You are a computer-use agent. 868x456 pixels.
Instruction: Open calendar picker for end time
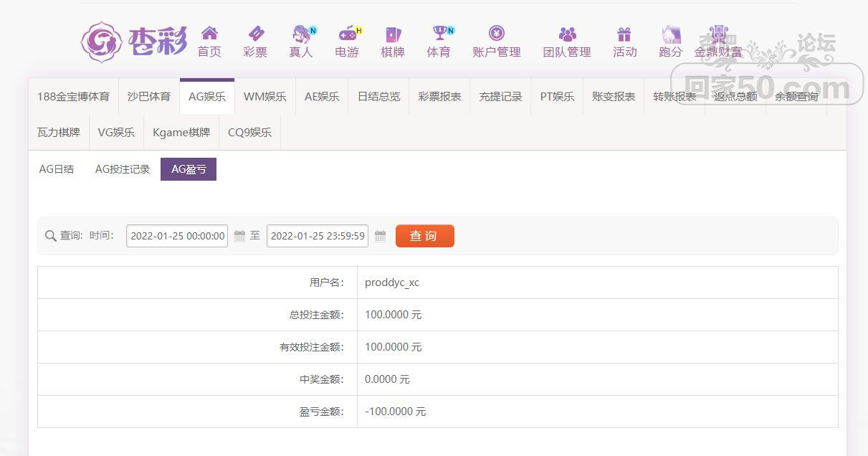tap(381, 236)
